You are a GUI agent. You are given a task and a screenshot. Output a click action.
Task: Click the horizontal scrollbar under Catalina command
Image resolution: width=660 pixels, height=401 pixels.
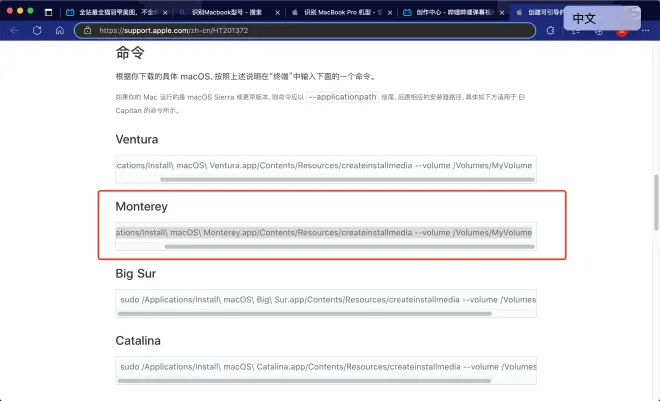point(304,381)
